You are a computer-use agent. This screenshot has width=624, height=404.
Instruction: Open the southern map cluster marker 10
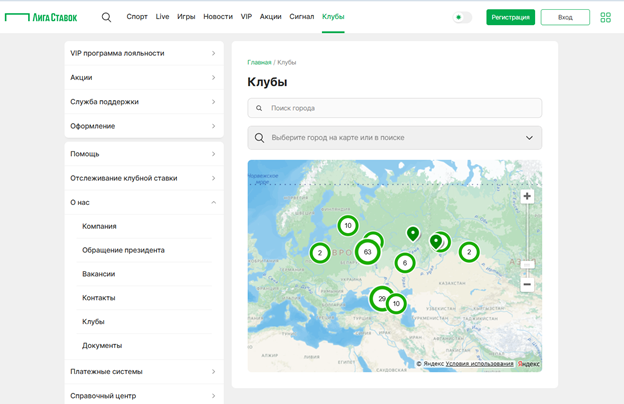click(396, 304)
